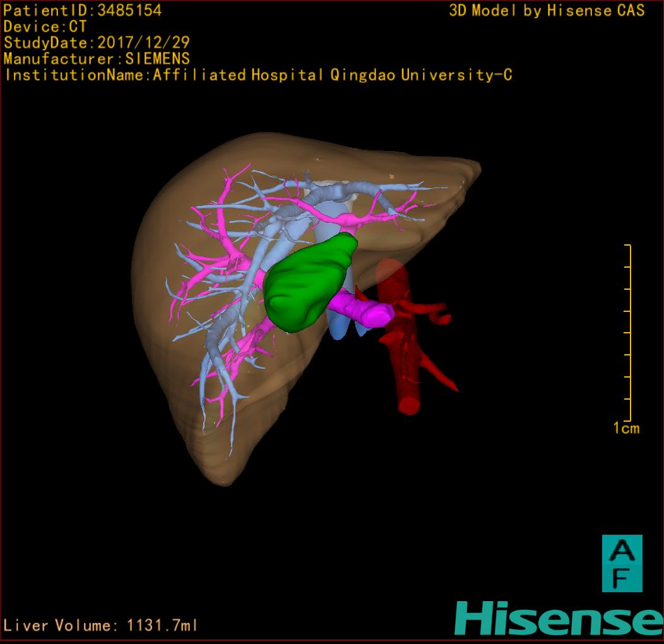Click the 3D Model by Hisense CAS title
This screenshot has width=664, height=644.
pos(547,10)
